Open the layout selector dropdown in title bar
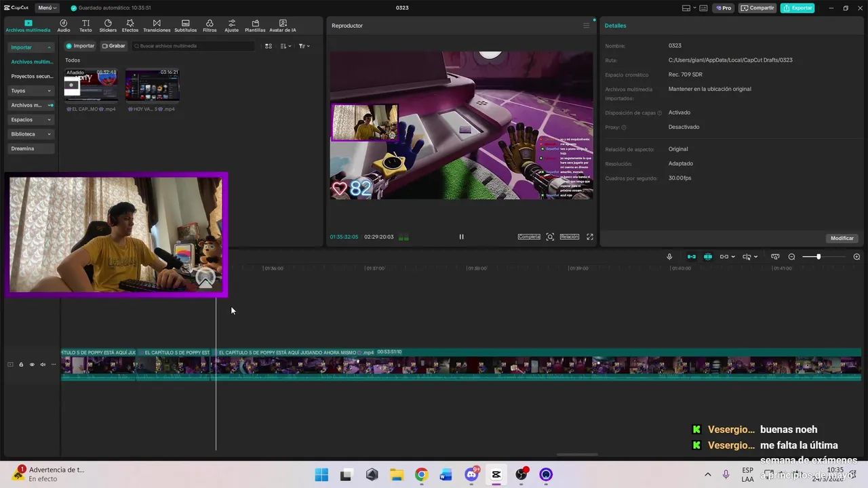 [x=688, y=8]
